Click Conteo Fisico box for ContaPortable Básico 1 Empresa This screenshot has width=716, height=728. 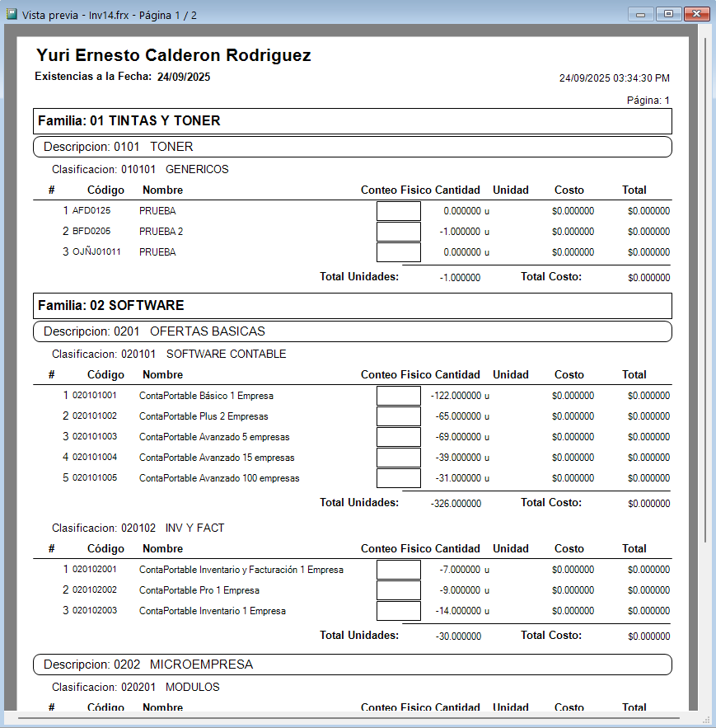pos(399,396)
